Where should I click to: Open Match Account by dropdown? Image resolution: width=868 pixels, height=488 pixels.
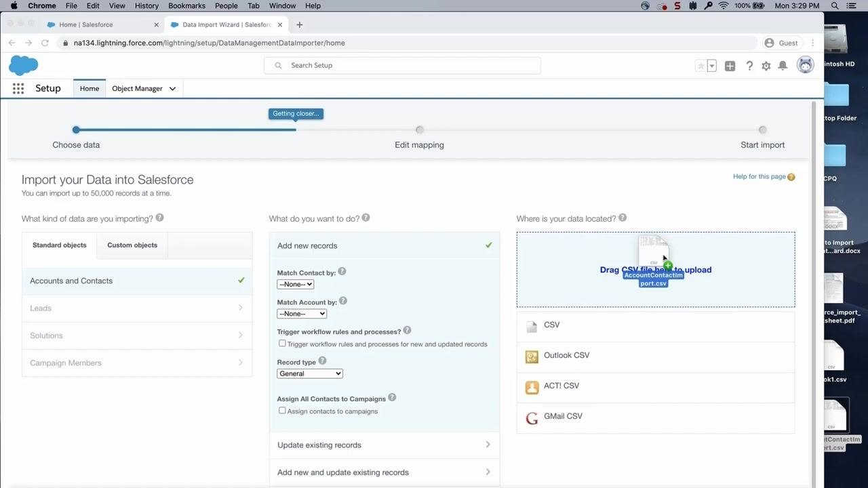[x=302, y=314]
